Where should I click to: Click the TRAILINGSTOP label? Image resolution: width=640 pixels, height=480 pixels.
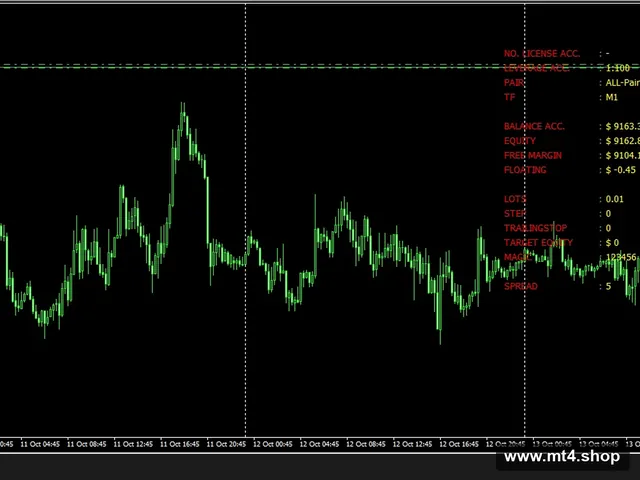pos(536,228)
